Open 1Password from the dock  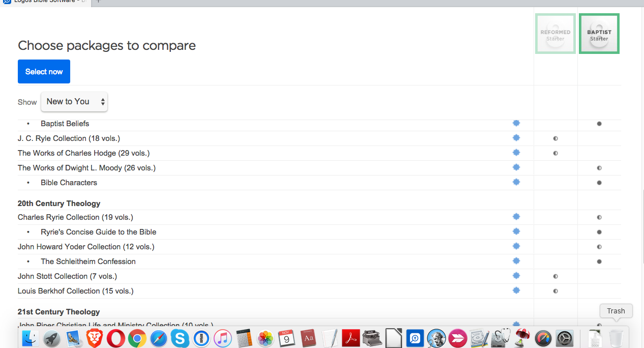click(201, 338)
